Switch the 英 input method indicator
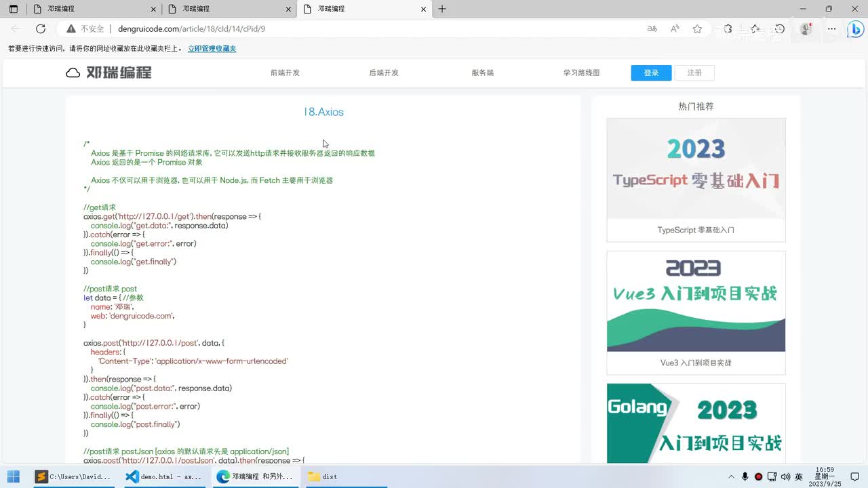The width and height of the screenshot is (868, 488). (799, 476)
